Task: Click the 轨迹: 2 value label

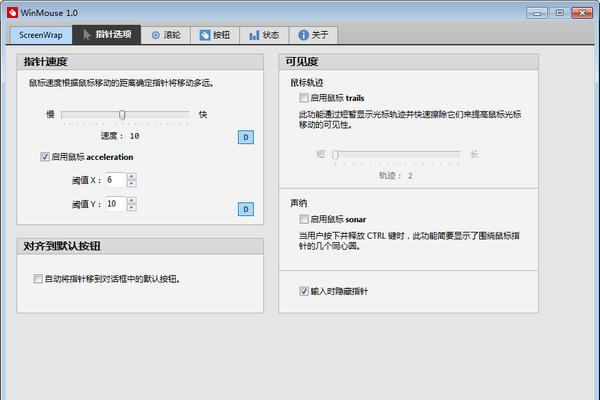Action: click(x=395, y=176)
